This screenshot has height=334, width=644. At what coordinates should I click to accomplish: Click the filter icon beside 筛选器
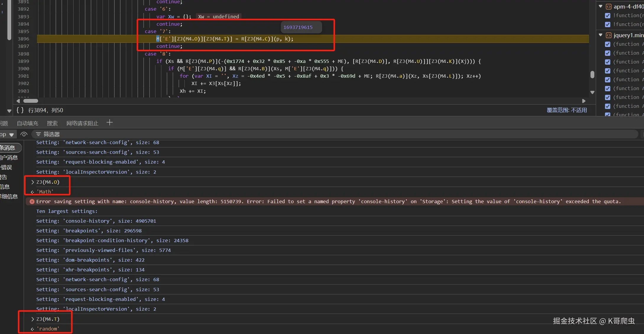tap(38, 134)
